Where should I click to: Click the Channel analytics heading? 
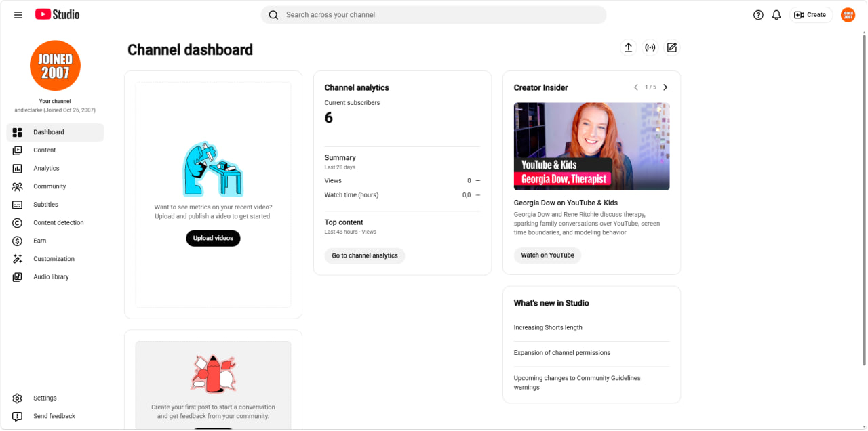pos(357,87)
